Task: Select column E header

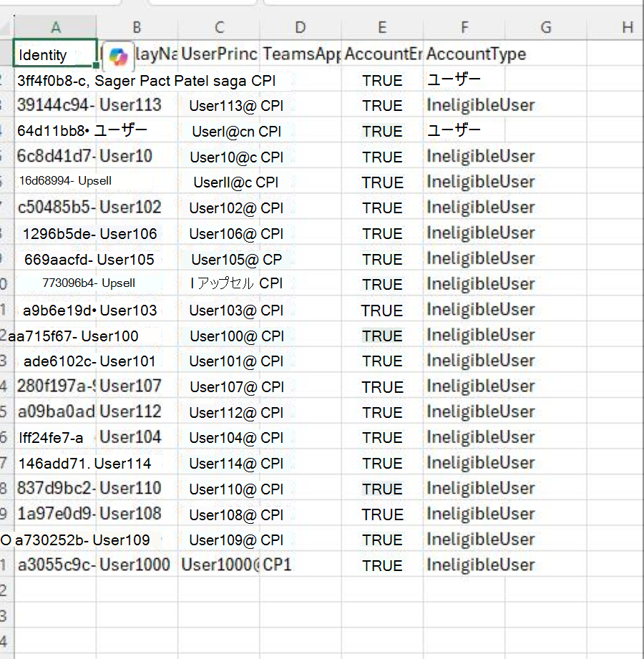Action: 382,27
